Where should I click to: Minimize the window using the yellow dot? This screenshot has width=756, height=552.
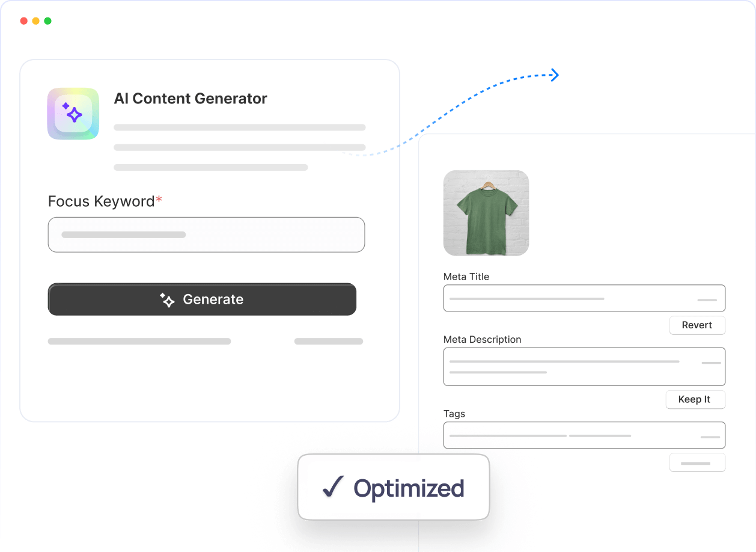[36, 21]
